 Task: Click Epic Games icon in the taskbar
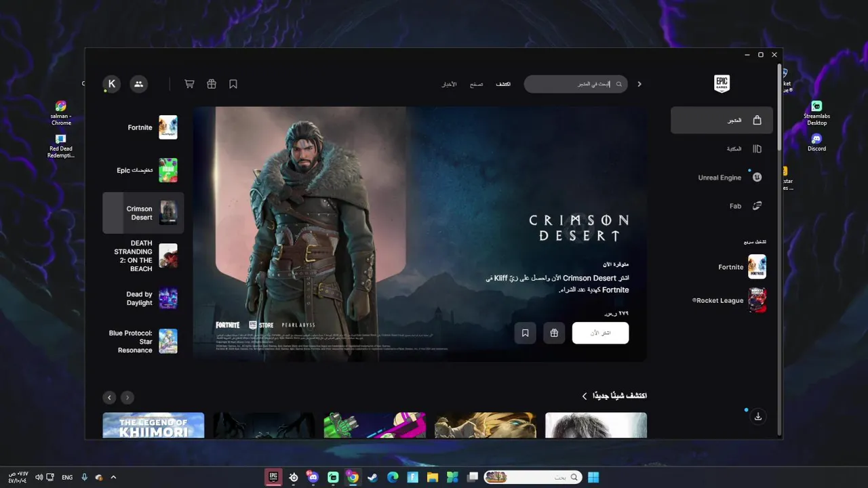pos(273,477)
